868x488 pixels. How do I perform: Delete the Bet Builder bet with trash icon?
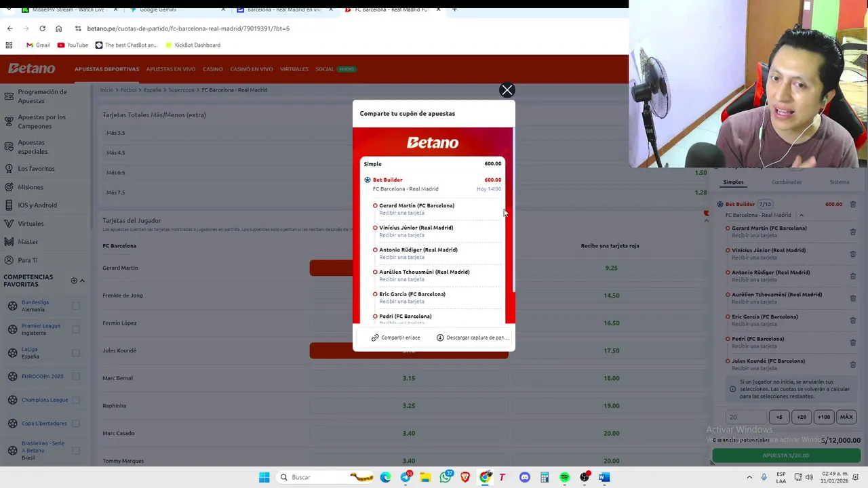click(852, 204)
